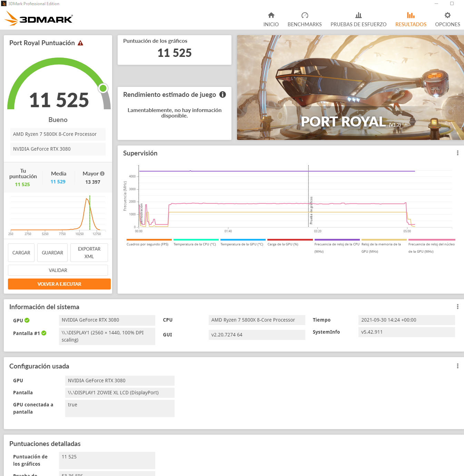This screenshot has width=464, height=476.
Task: Select the RESULTADOS tab
Action: [x=411, y=24]
